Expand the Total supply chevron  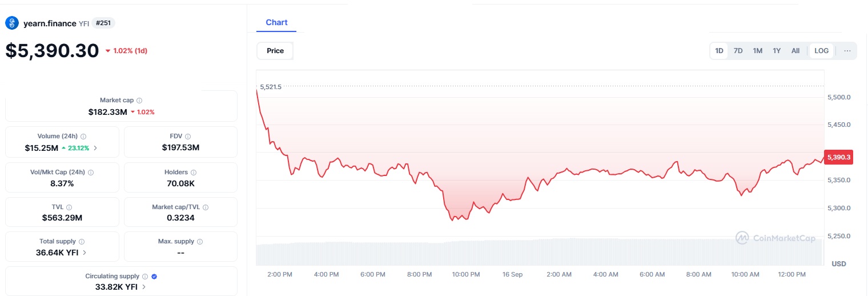coord(85,252)
